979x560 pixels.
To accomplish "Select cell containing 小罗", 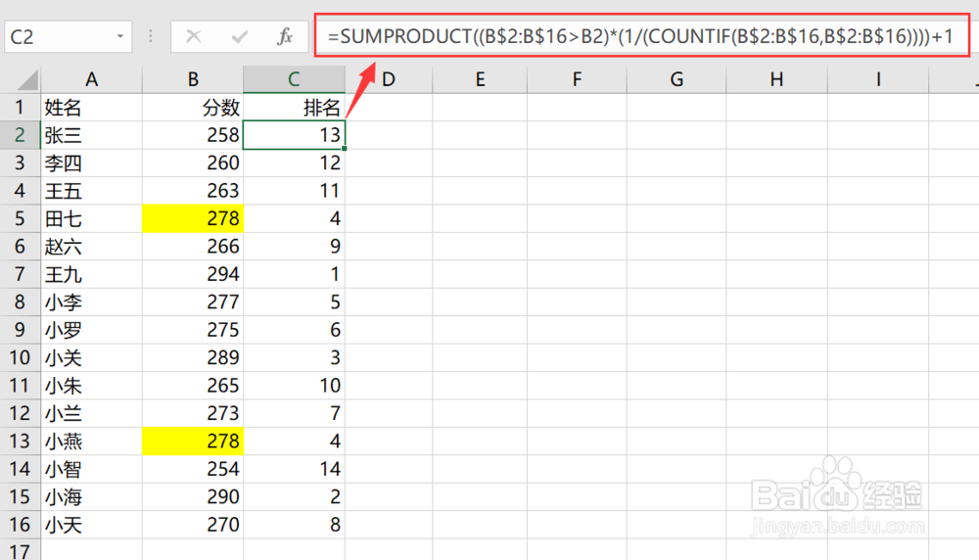I will [x=91, y=330].
